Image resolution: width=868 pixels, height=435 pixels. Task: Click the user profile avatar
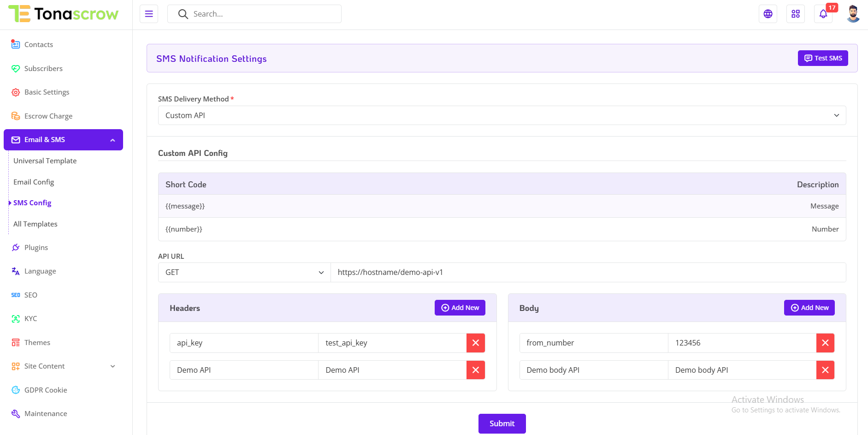pos(853,14)
